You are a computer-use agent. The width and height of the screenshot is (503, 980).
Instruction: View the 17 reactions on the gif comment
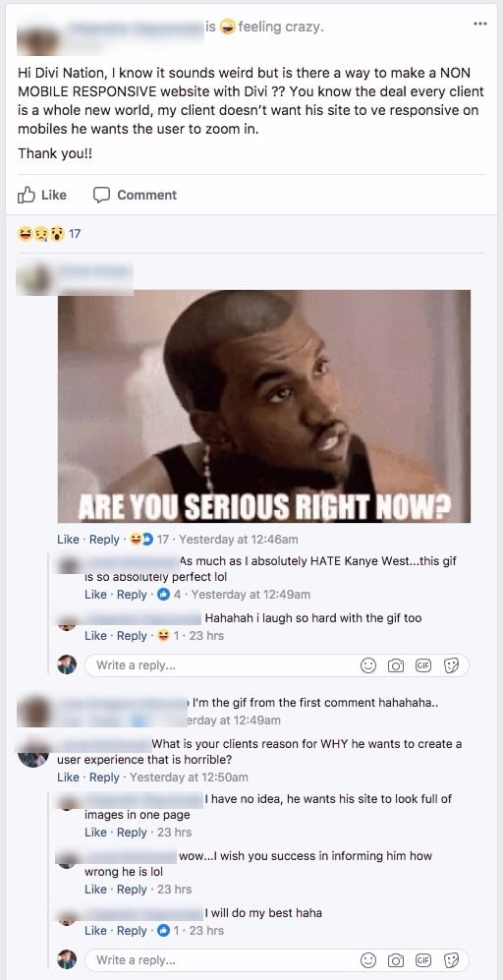point(148,540)
